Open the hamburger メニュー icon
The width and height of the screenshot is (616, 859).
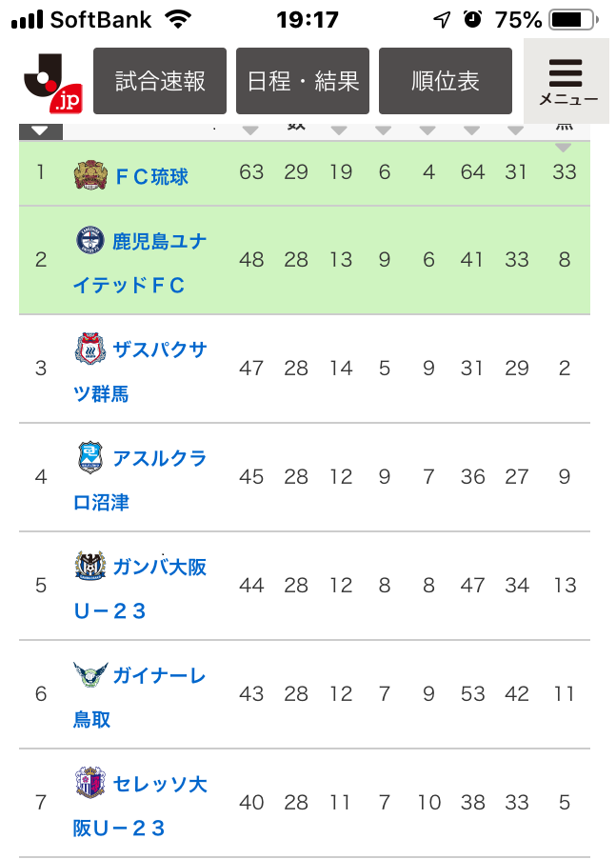pyautogui.click(x=566, y=81)
